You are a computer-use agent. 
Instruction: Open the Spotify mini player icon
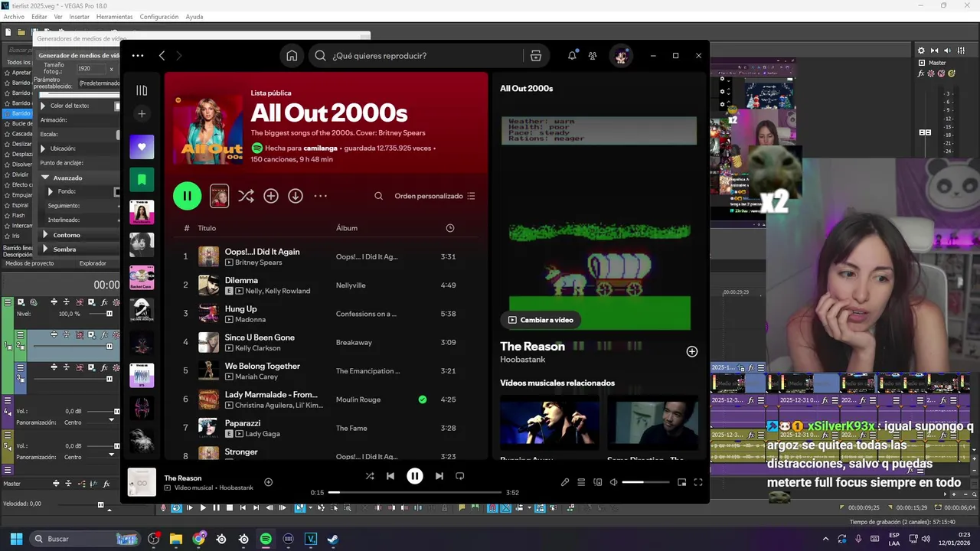coord(681,482)
